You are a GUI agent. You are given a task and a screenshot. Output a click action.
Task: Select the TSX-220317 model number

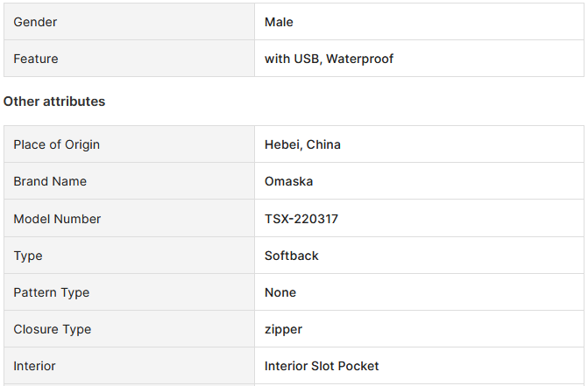(x=301, y=219)
